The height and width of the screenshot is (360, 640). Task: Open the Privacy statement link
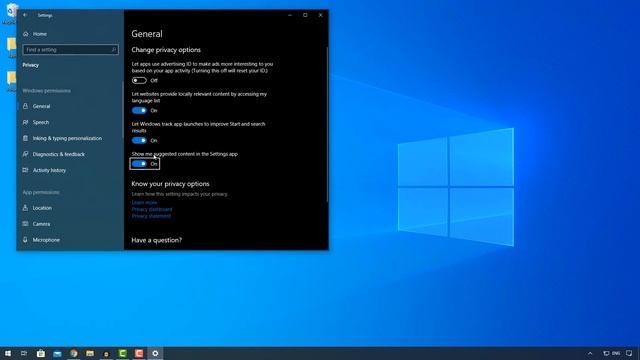tap(151, 216)
